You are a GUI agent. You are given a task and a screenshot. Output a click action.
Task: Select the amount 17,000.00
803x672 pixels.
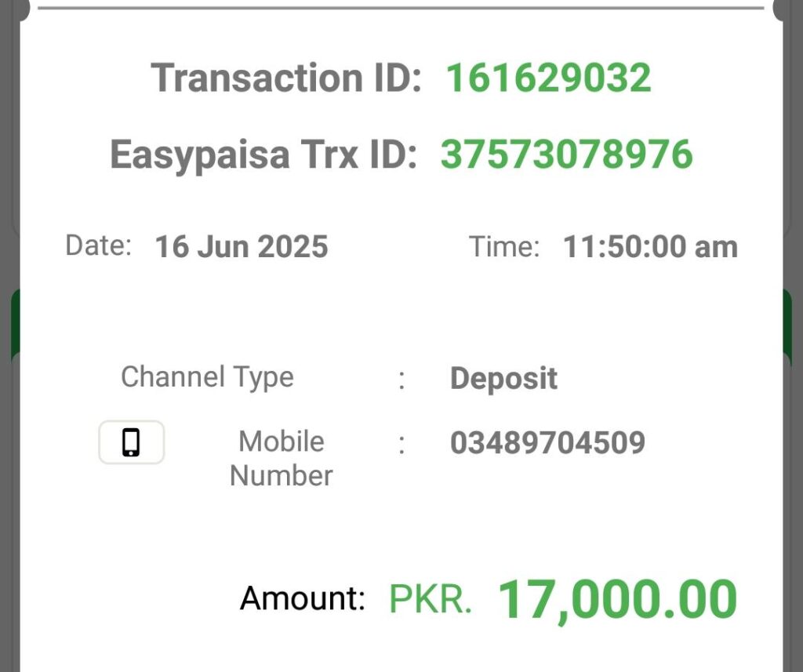coord(618,600)
